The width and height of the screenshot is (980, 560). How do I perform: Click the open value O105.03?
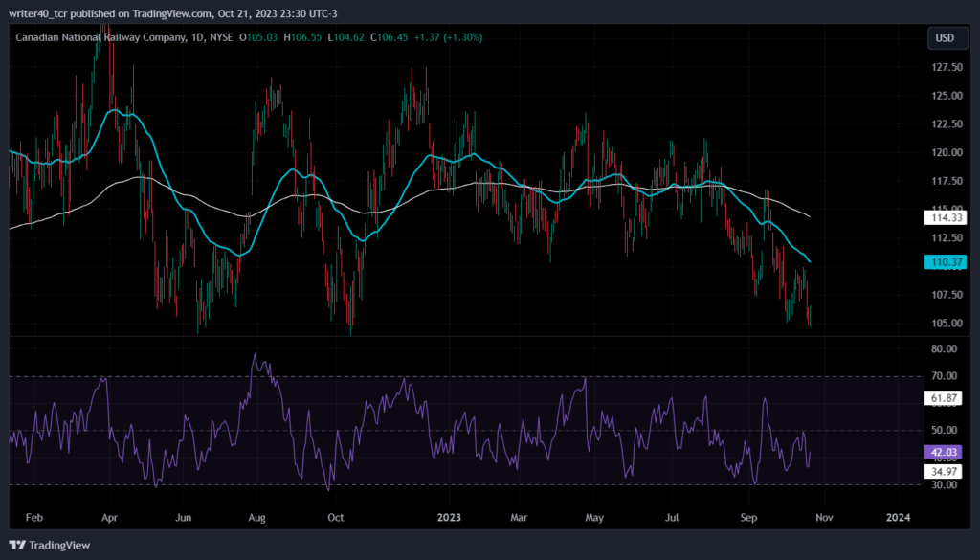258,37
